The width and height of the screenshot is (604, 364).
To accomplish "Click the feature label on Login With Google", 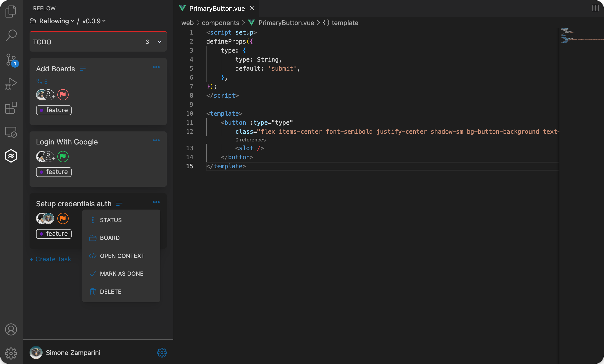I will (54, 172).
